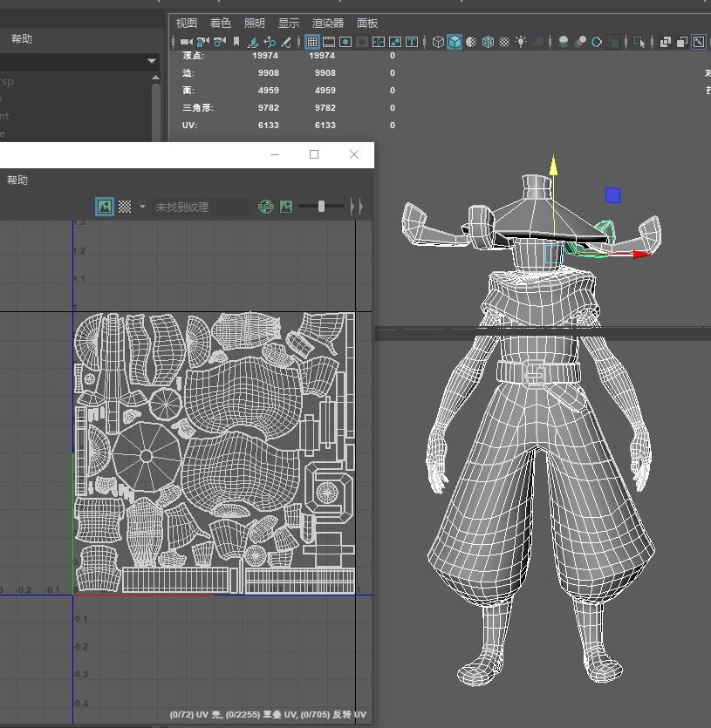Select the smooth shade all cube icon
The height and width of the screenshot is (728, 711).
pyautogui.click(x=455, y=42)
